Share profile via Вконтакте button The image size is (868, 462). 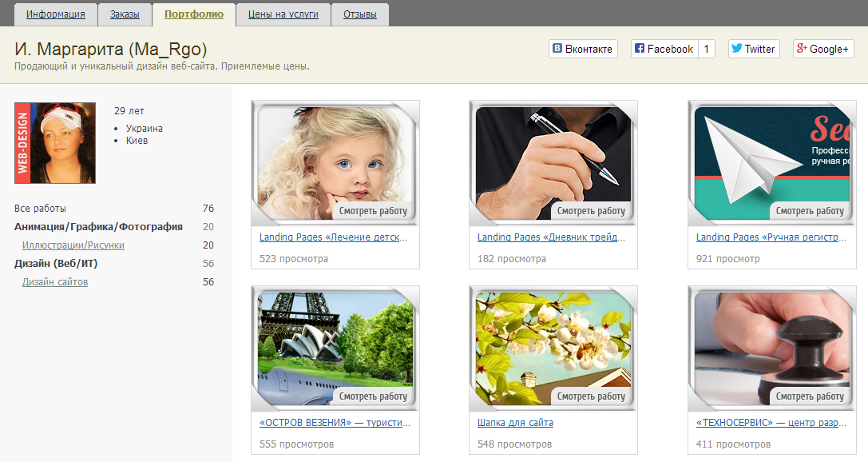coord(583,49)
